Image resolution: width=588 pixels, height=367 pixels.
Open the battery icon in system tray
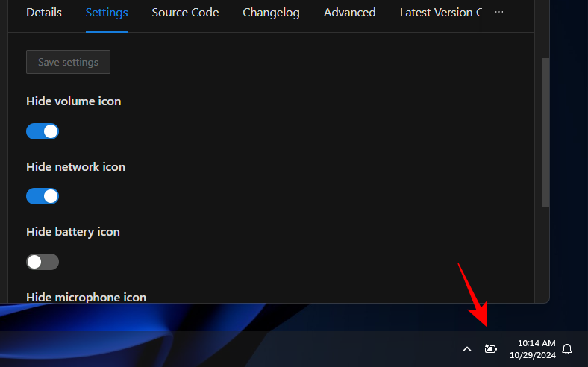coord(490,348)
